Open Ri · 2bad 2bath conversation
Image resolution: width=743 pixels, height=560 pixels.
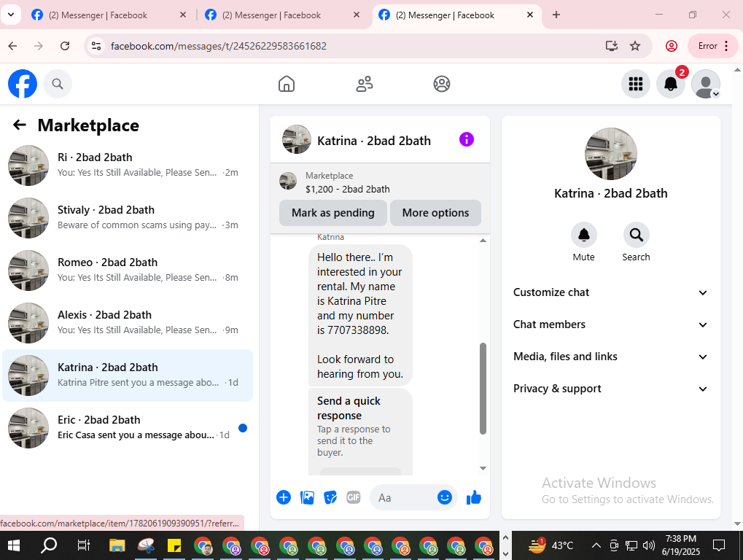coord(128,166)
